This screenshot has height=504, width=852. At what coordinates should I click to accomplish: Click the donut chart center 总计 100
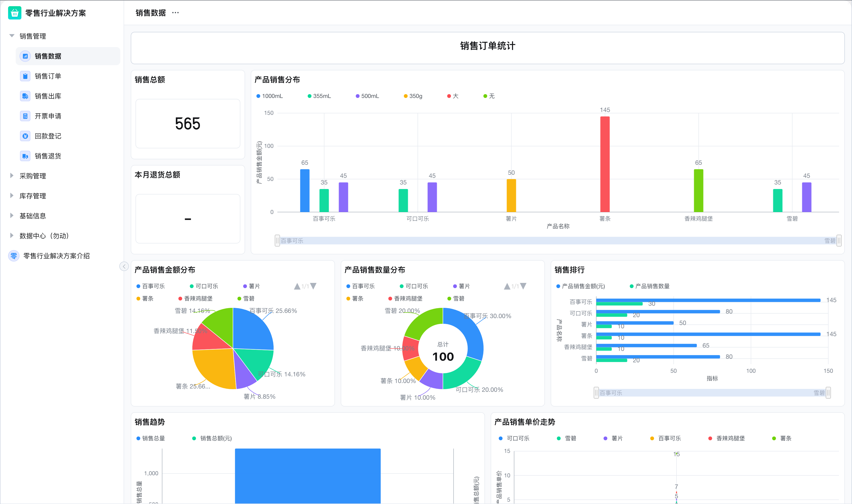click(x=443, y=352)
